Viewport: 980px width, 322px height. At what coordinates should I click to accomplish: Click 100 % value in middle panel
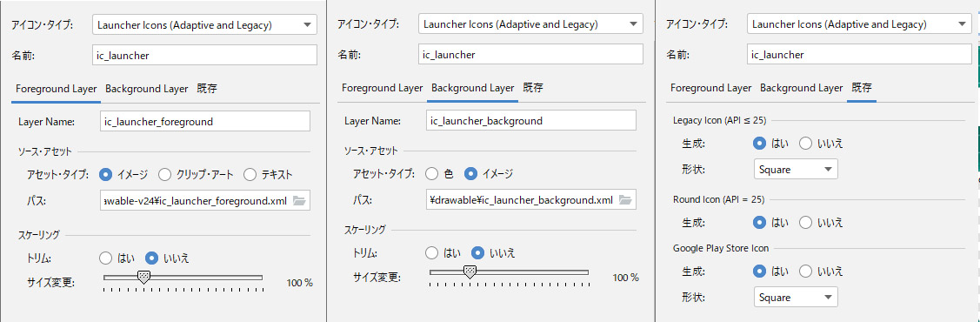[x=625, y=278]
